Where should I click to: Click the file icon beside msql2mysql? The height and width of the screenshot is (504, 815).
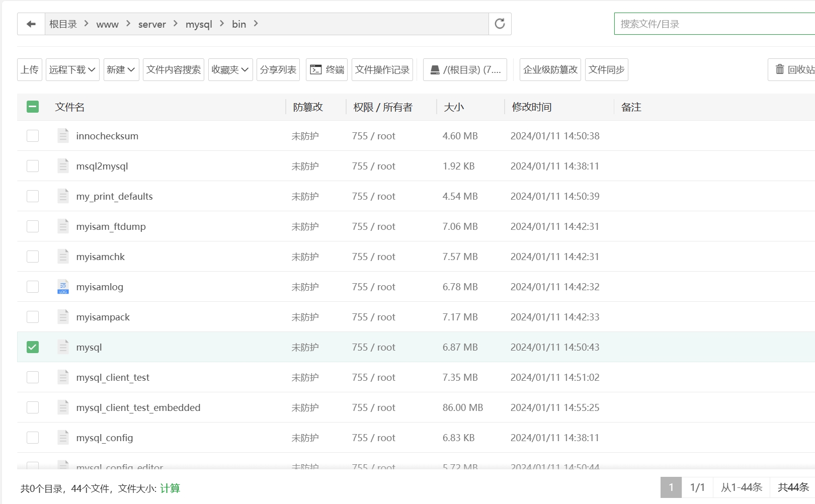63,166
